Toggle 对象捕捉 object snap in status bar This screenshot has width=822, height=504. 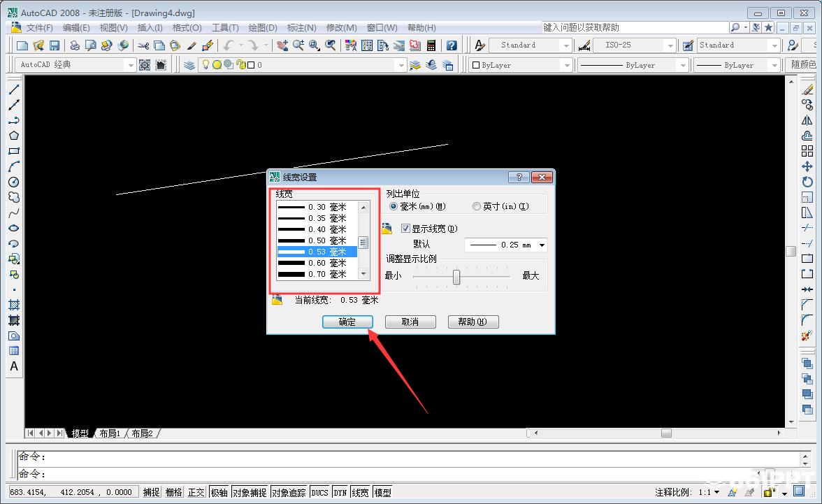pyautogui.click(x=250, y=492)
